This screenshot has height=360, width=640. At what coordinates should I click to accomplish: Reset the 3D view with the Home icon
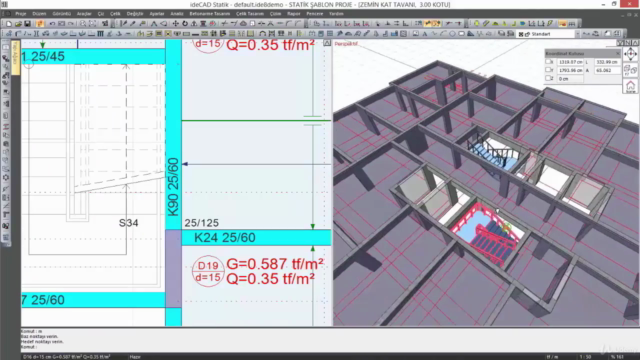[630, 86]
